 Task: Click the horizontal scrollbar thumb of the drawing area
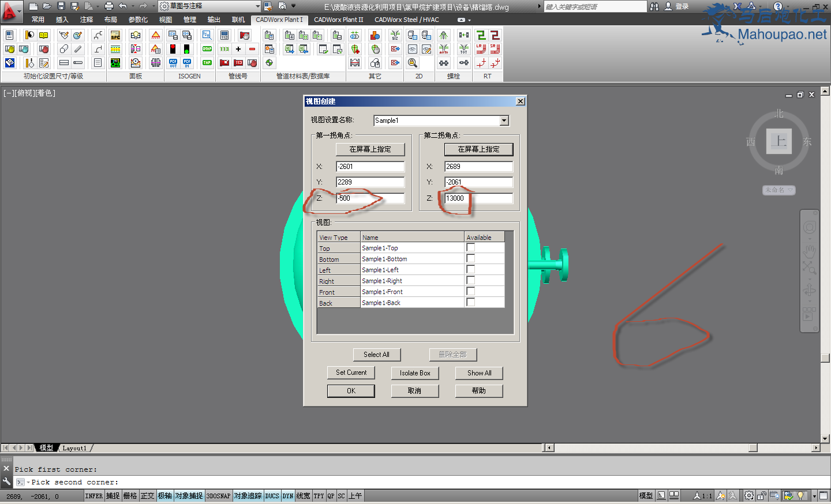tap(753, 448)
